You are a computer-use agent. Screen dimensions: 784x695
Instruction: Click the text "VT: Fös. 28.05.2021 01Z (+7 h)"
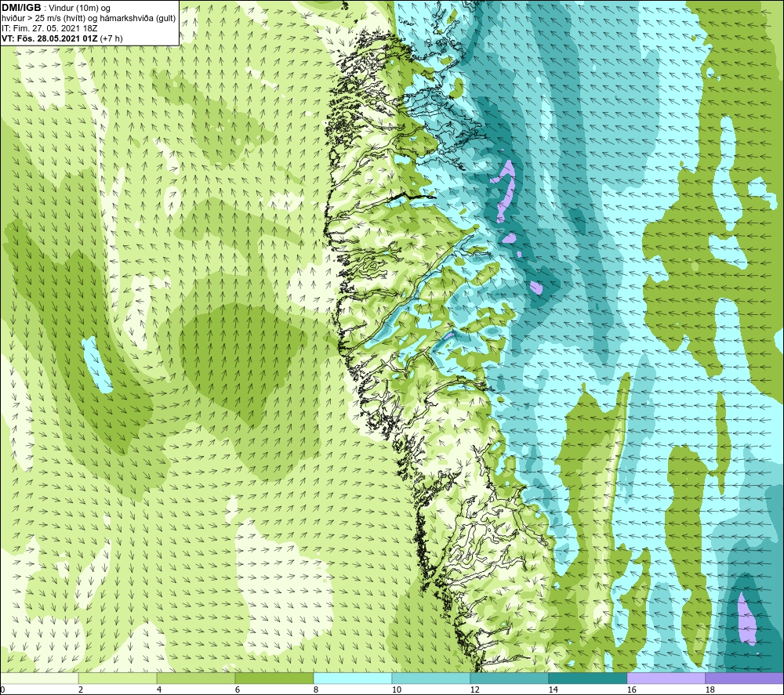click(x=62, y=38)
